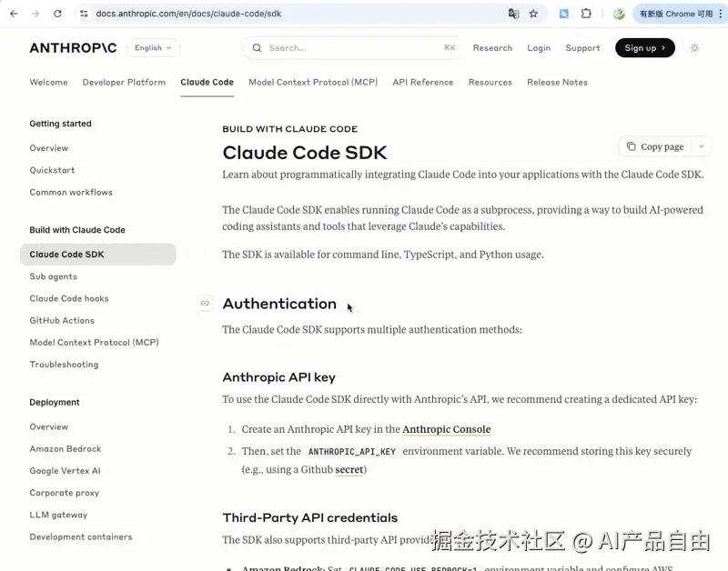
Task: Switch to the Developer Platform tab
Action: point(124,82)
